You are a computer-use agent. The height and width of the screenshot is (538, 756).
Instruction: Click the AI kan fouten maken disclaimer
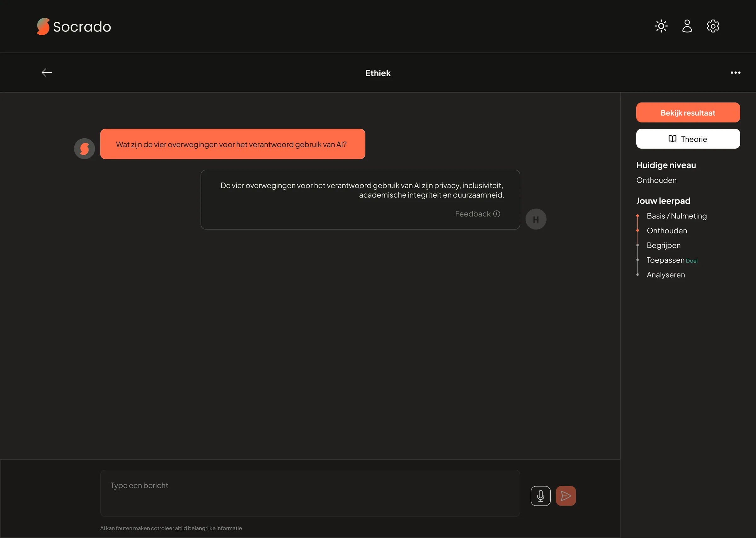pos(171,529)
